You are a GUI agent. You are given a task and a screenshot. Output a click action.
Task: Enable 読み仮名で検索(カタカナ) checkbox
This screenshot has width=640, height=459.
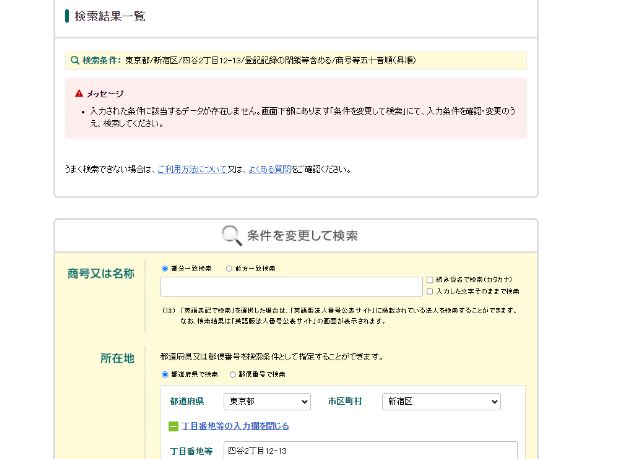click(x=430, y=281)
